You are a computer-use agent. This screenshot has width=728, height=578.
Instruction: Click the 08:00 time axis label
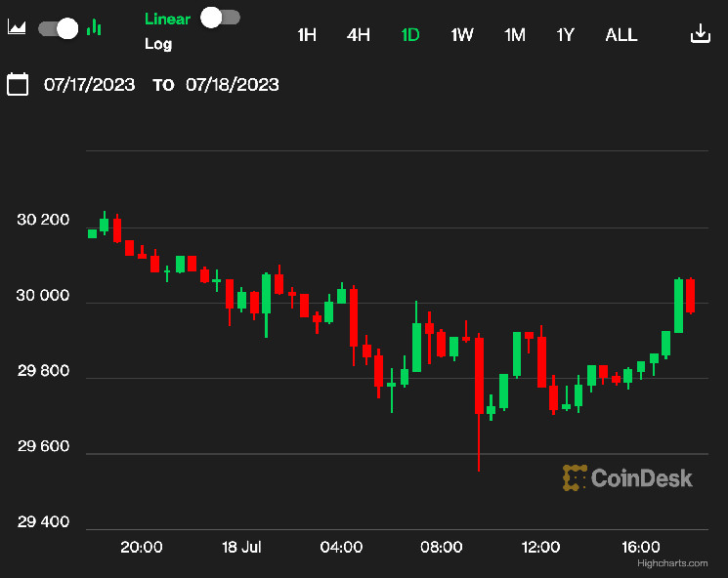point(441,548)
